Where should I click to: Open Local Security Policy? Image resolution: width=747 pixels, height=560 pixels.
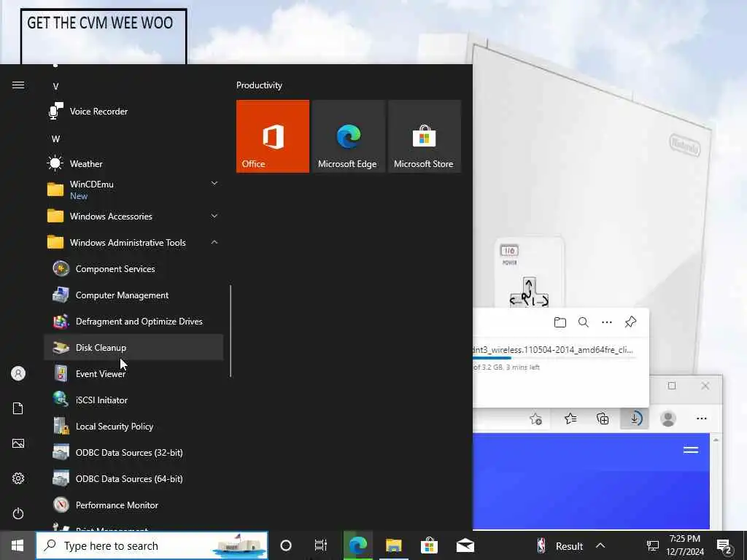tap(133, 426)
